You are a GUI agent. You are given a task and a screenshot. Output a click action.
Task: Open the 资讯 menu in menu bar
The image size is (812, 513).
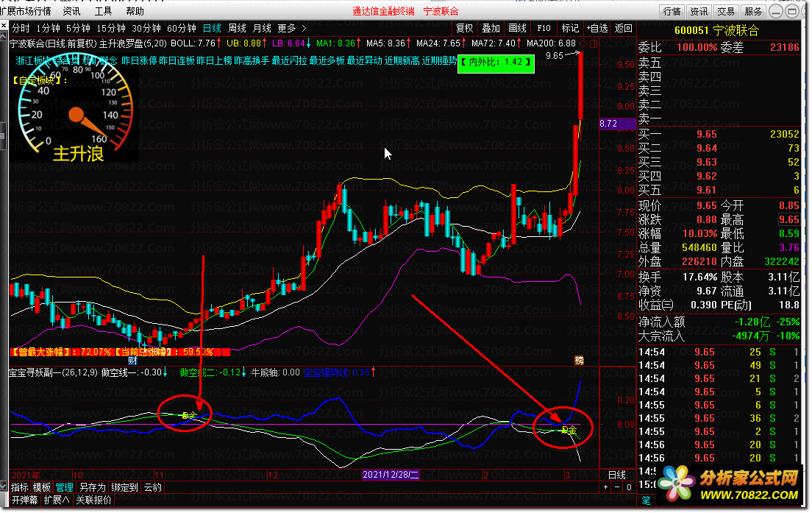pos(71,11)
